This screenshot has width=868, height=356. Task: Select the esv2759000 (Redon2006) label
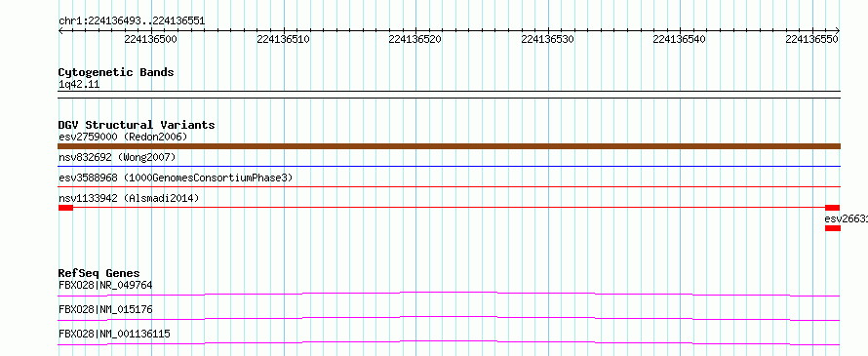coord(123,137)
